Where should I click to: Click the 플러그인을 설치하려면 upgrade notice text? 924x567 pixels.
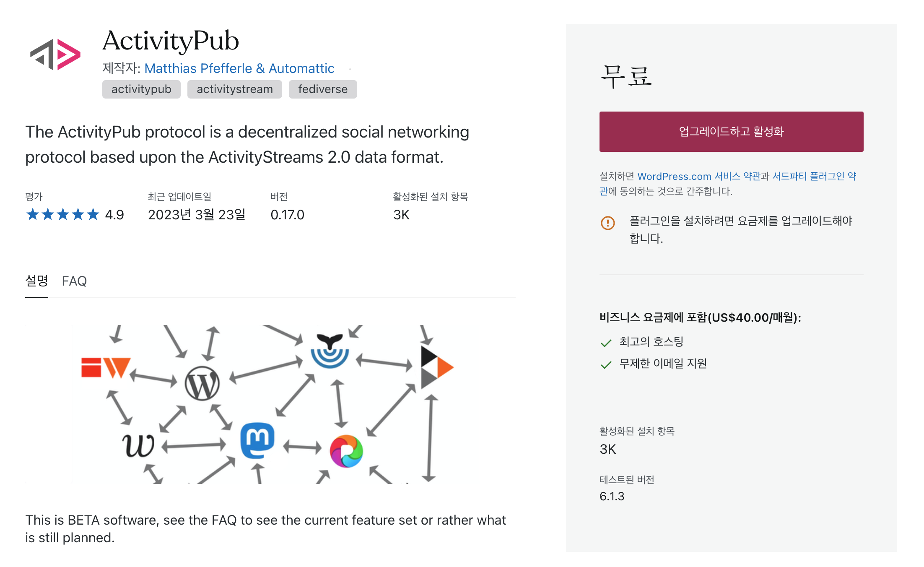point(741,229)
